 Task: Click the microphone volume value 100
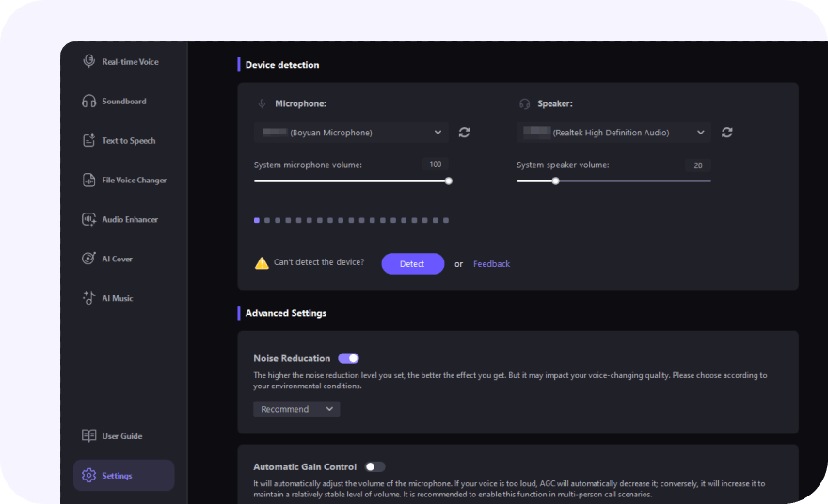point(435,165)
